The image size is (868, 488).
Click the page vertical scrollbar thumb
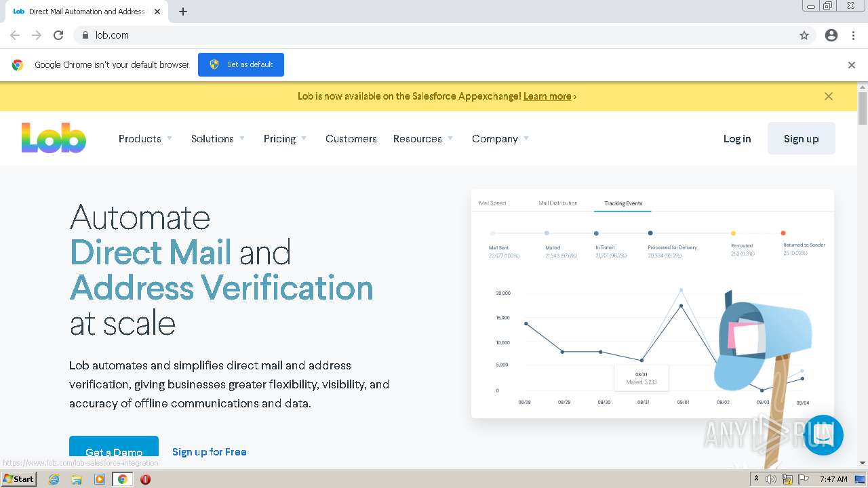pos(863,108)
